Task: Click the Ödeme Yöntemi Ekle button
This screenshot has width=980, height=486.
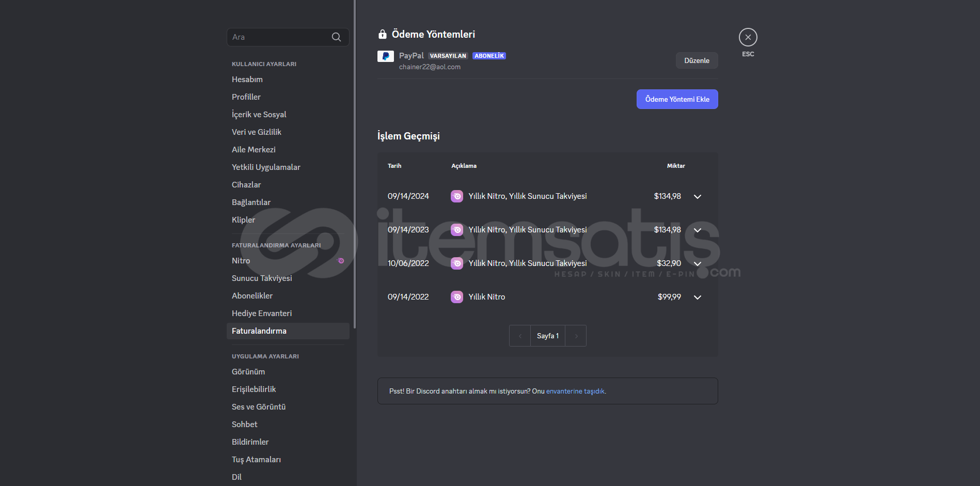Action: pyautogui.click(x=677, y=99)
